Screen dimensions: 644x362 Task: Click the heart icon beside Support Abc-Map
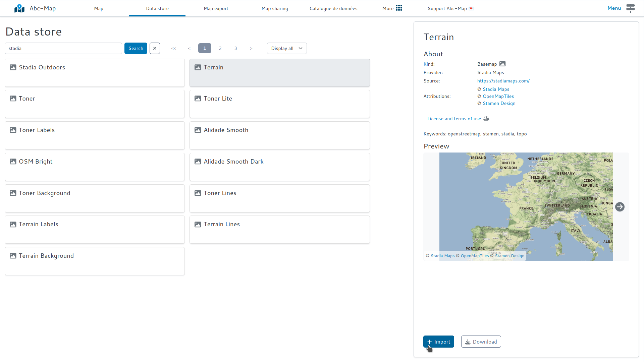471,9
